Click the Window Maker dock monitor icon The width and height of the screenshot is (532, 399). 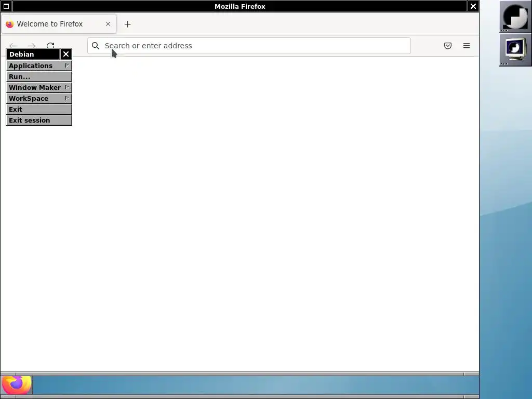tap(515, 50)
